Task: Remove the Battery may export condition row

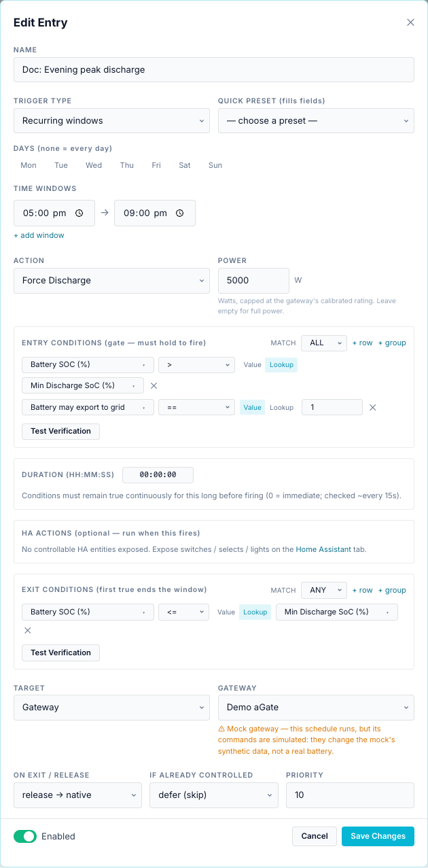Action: coord(372,407)
